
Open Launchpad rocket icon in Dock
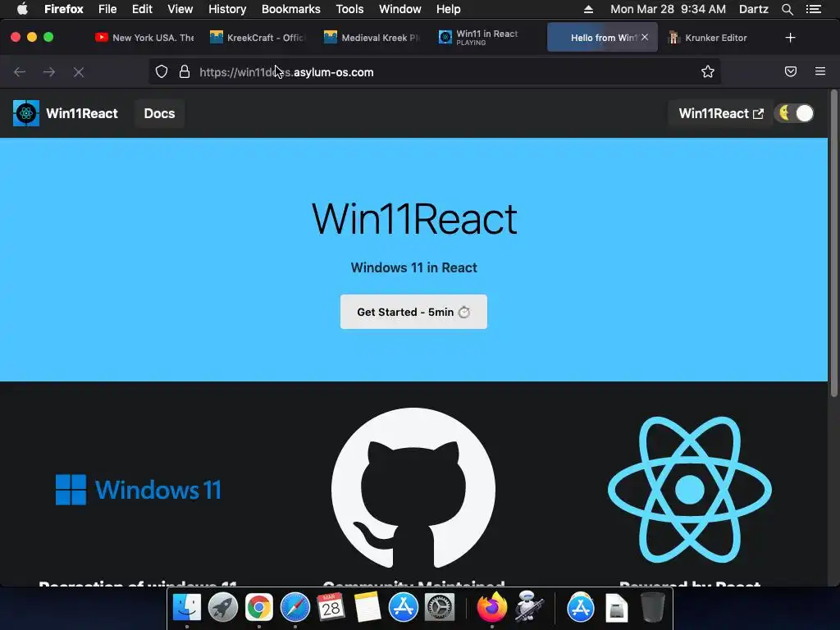pos(223,607)
